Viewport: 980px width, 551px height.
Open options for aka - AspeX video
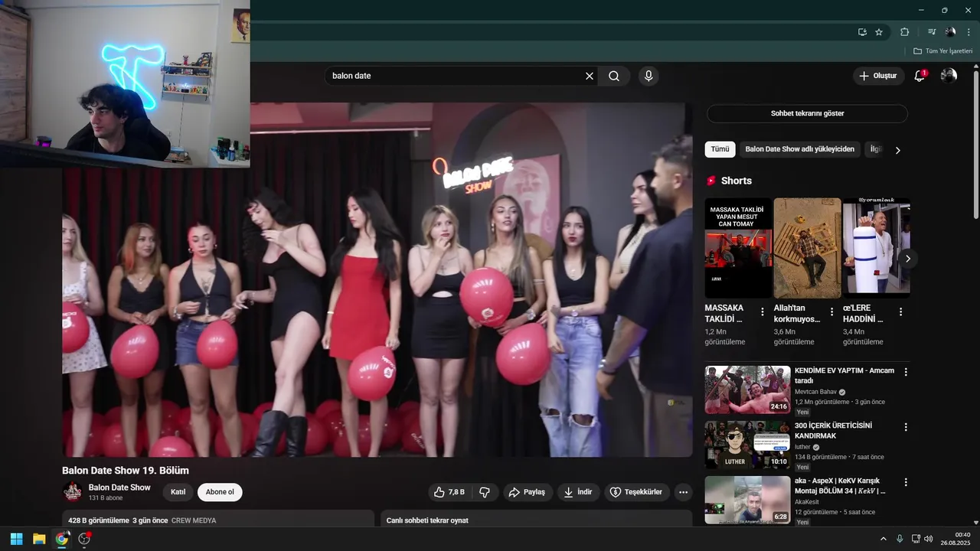click(x=906, y=482)
